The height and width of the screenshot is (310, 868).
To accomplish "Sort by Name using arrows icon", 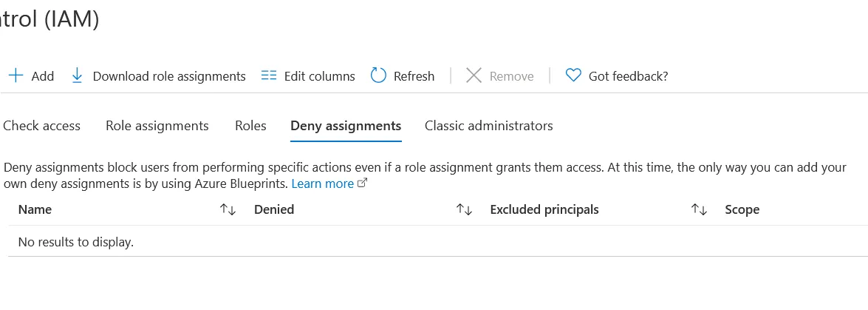I will (x=228, y=210).
